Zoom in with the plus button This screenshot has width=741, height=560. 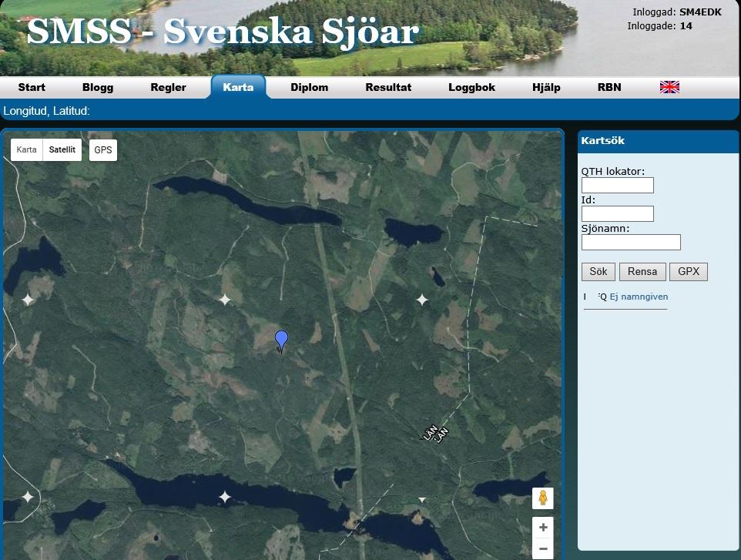[x=542, y=528]
